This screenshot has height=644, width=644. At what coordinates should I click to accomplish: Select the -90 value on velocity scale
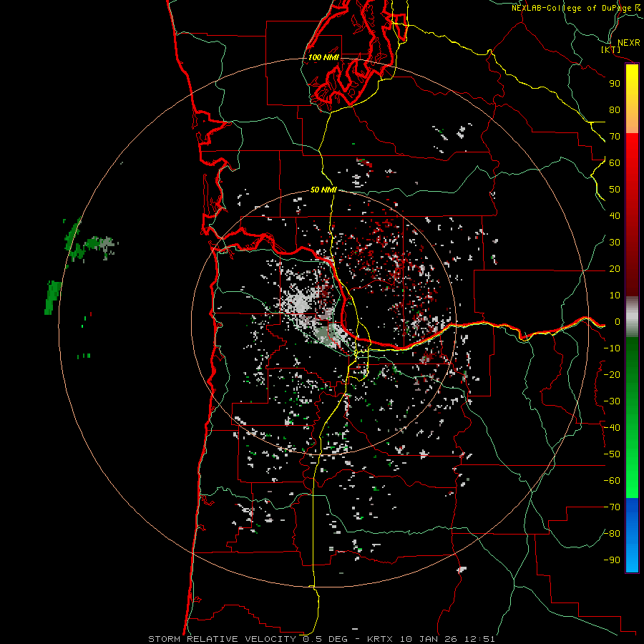[612, 560]
